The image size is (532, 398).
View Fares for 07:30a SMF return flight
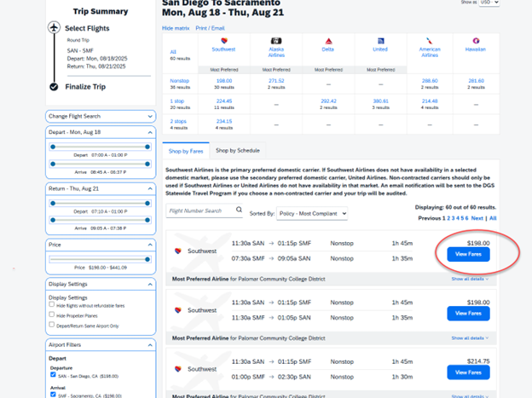tap(468, 254)
